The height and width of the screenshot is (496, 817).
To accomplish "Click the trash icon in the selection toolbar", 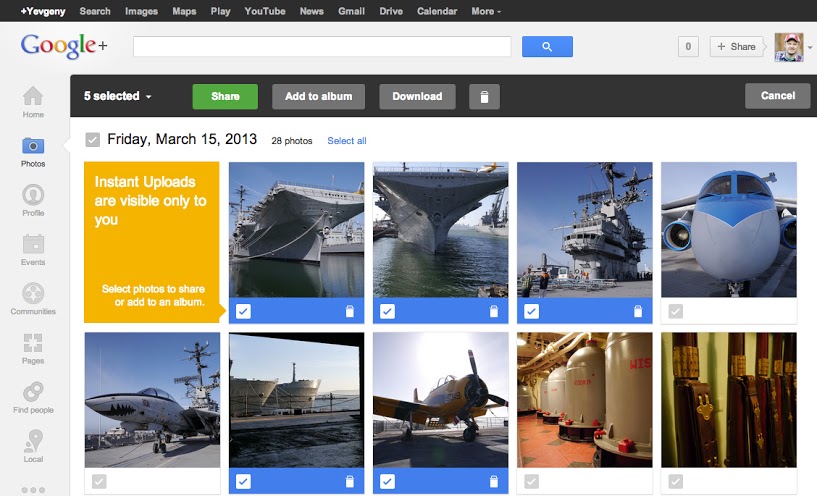I will pos(484,97).
